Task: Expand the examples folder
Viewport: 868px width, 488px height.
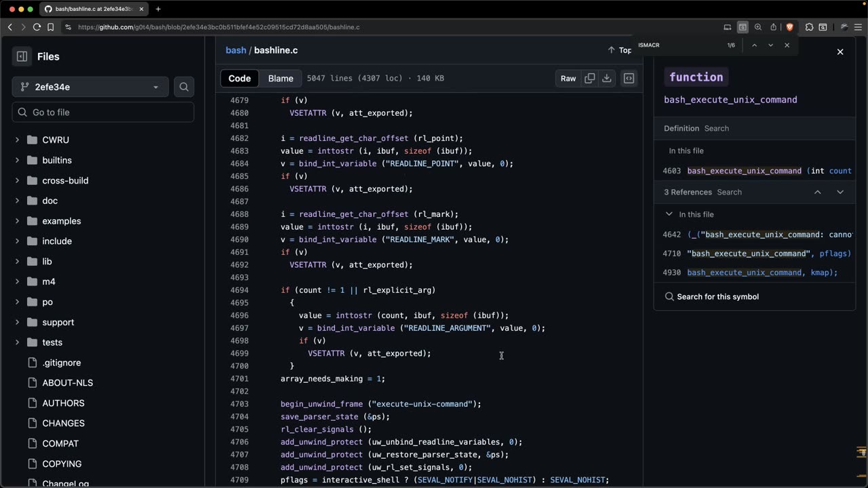Action: (x=17, y=222)
